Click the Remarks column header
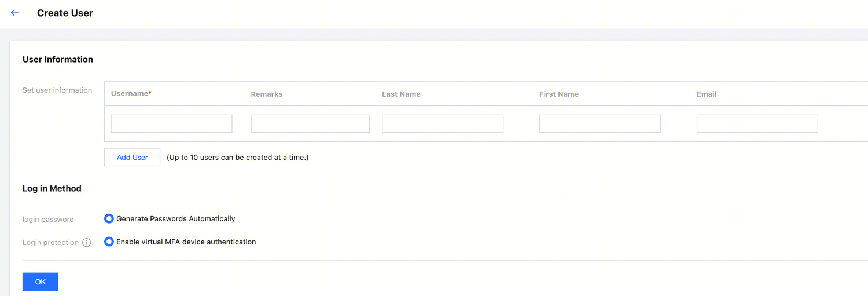The height and width of the screenshot is (296, 868). (x=267, y=94)
